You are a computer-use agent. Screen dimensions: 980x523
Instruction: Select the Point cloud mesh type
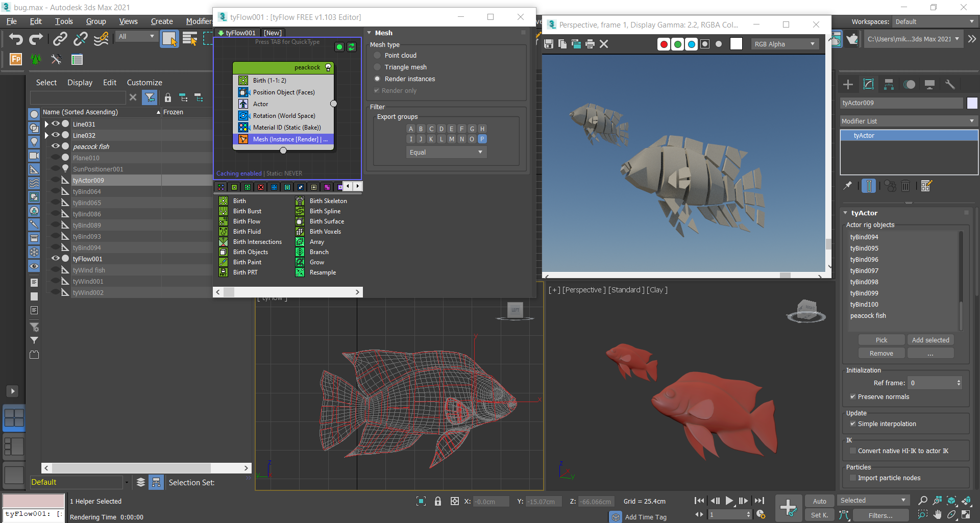pyautogui.click(x=377, y=56)
